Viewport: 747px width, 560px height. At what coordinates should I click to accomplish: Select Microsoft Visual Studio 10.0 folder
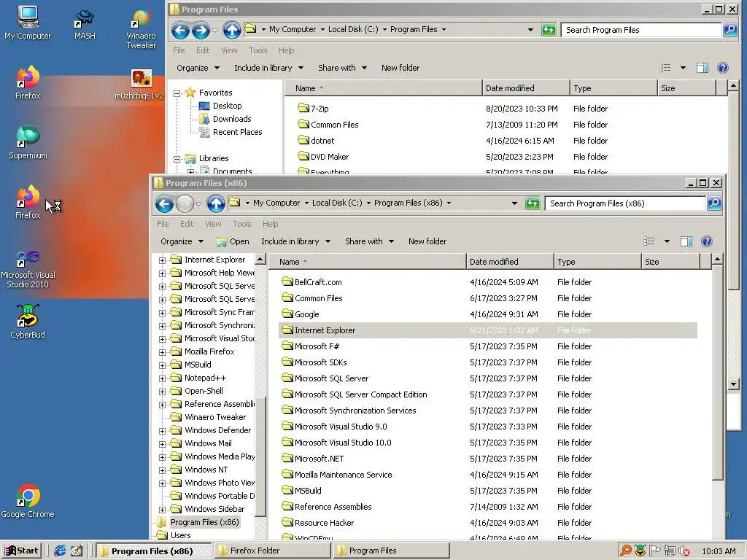(336, 443)
